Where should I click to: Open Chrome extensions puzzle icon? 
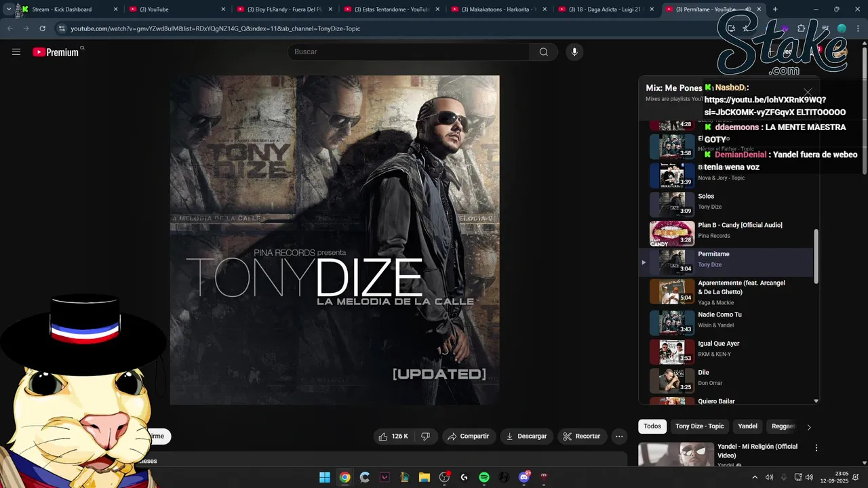pos(802,28)
